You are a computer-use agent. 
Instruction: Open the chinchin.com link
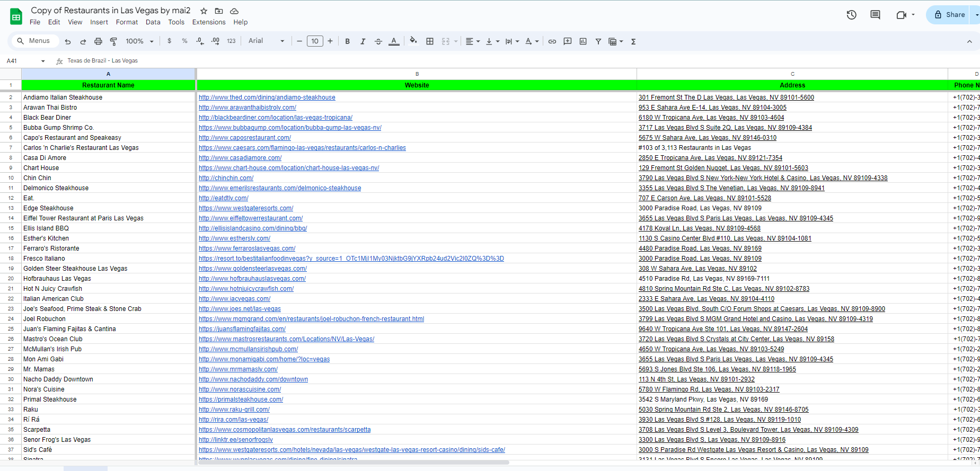[x=226, y=178]
